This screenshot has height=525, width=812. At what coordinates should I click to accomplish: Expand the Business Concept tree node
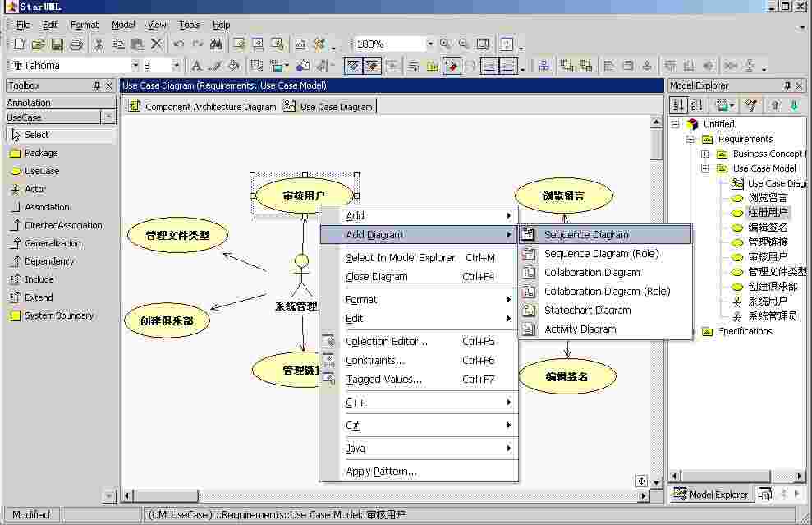coord(704,153)
